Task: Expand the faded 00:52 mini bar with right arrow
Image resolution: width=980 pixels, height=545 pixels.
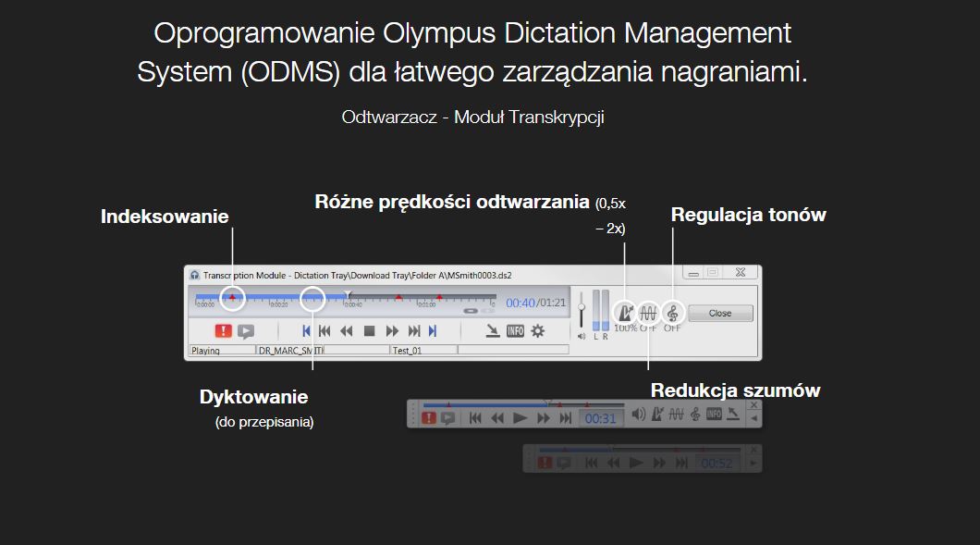Action: tap(753, 464)
